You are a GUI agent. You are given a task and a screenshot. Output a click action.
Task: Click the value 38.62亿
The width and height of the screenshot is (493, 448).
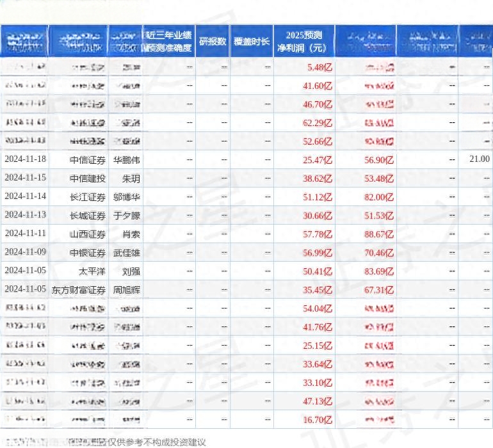click(x=318, y=179)
